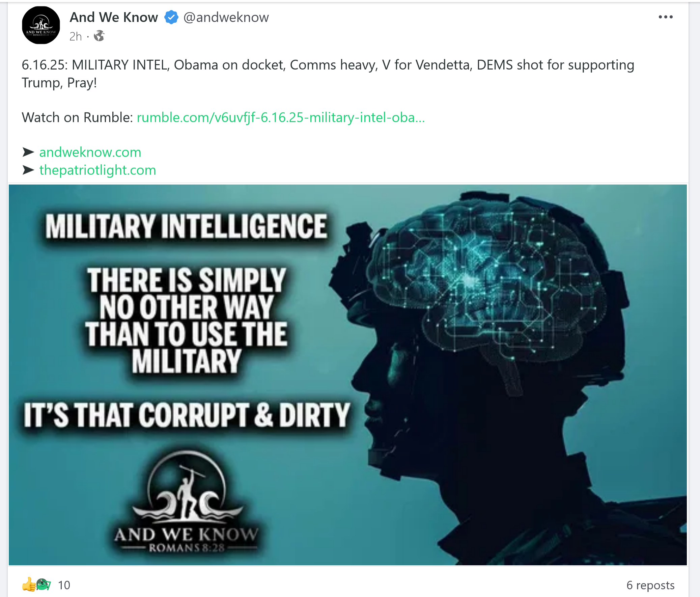Click the And We Know display name

click(x=114, y=17)
